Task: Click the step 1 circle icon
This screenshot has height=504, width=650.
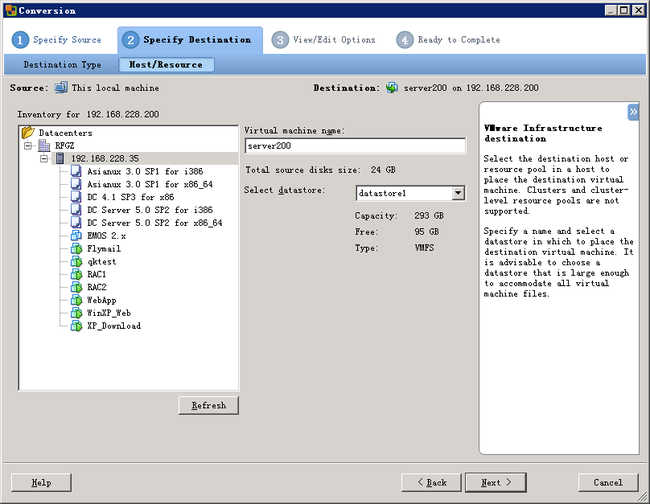Action: [x=20, y=40]
